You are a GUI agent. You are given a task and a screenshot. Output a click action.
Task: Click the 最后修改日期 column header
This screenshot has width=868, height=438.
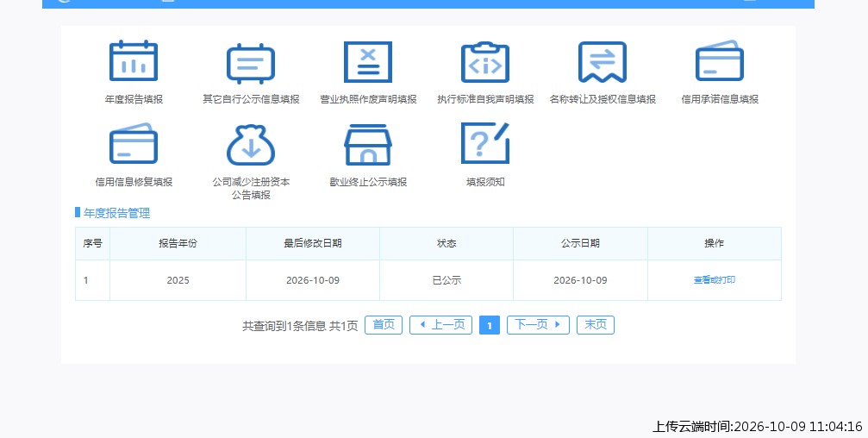click(x=313, y=243)
